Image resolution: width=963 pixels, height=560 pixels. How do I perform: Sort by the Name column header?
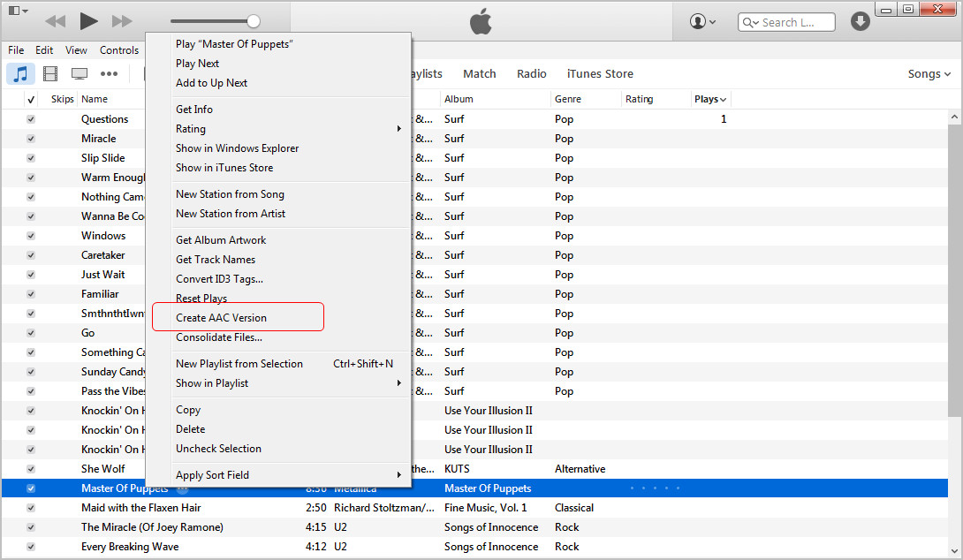tap(94, 99)
